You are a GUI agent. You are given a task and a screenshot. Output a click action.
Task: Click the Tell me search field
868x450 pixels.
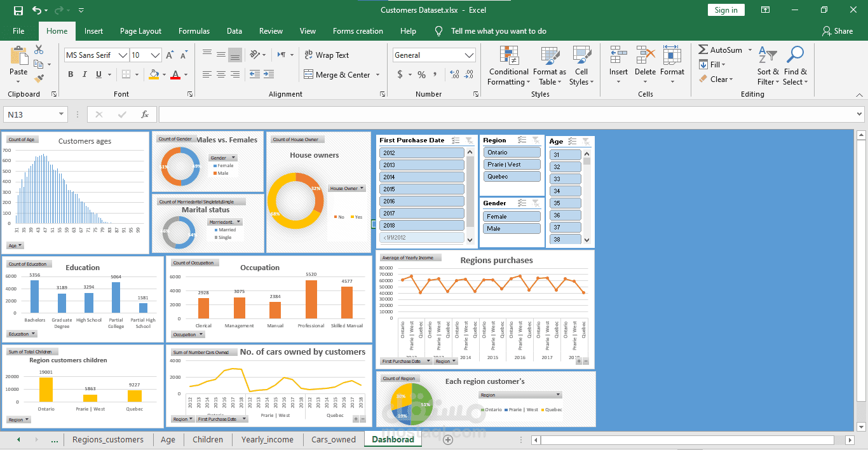498,31
